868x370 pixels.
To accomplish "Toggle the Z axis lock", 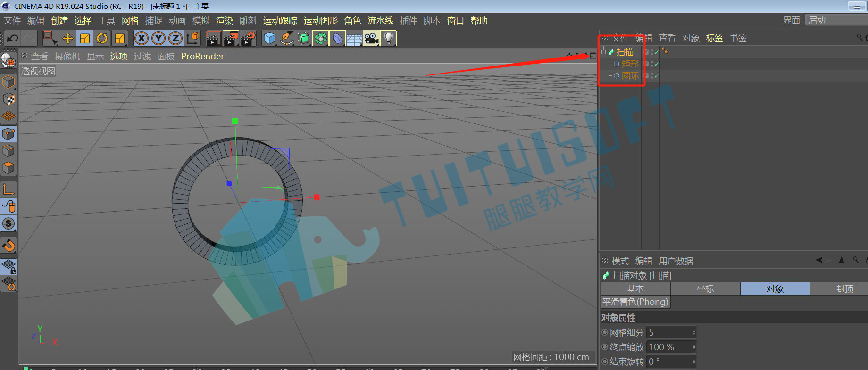I will tap(175, 39).
